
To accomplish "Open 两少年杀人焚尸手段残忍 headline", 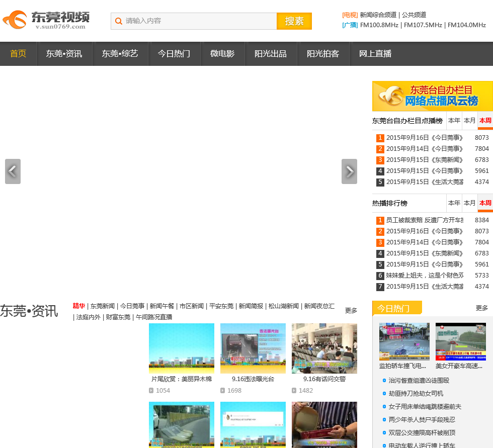I will click(422, 420).
